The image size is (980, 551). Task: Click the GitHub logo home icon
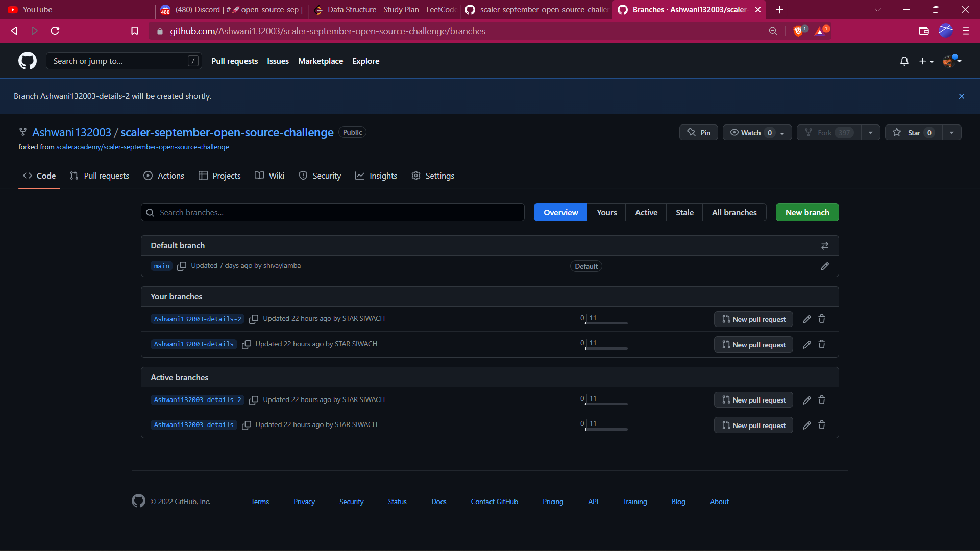point(28,61)
